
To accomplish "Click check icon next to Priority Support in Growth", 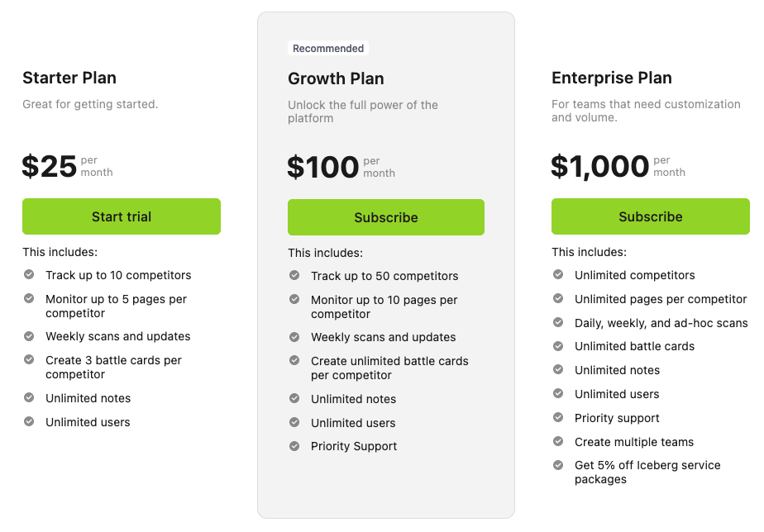I will click(x=294, y=446).
